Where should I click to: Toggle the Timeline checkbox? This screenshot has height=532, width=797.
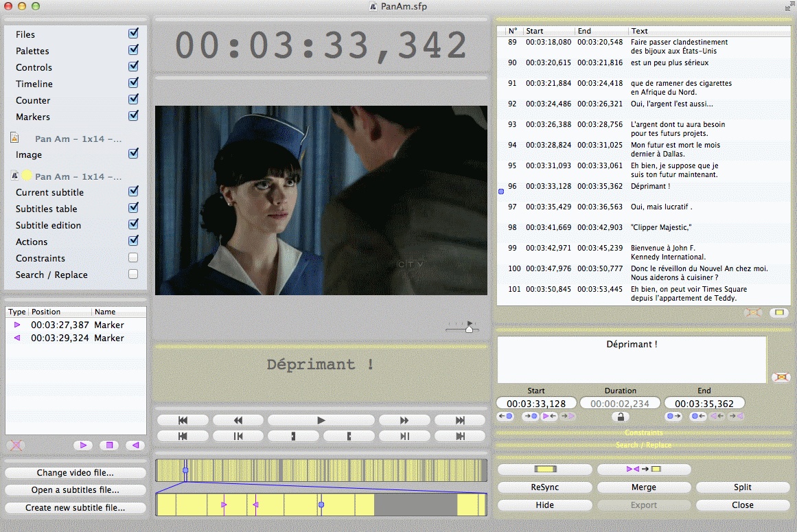(133, 82)
